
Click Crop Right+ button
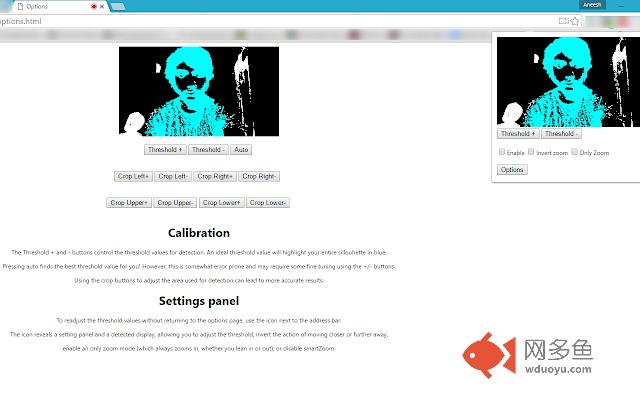click(x=215, y=176)
